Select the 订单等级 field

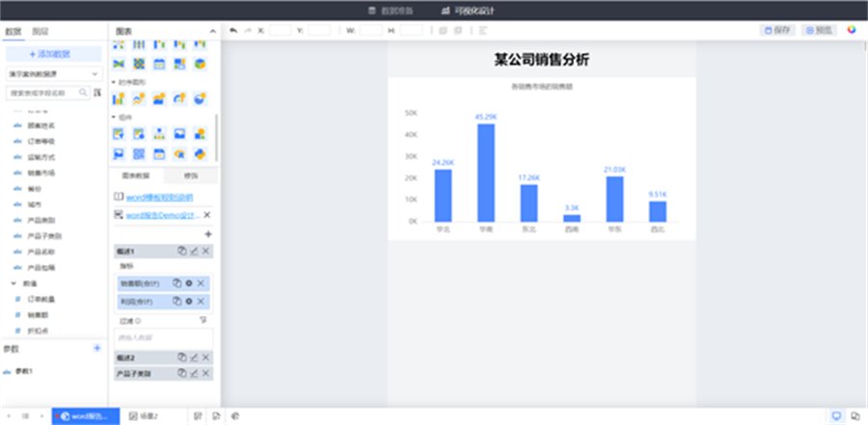41,142
